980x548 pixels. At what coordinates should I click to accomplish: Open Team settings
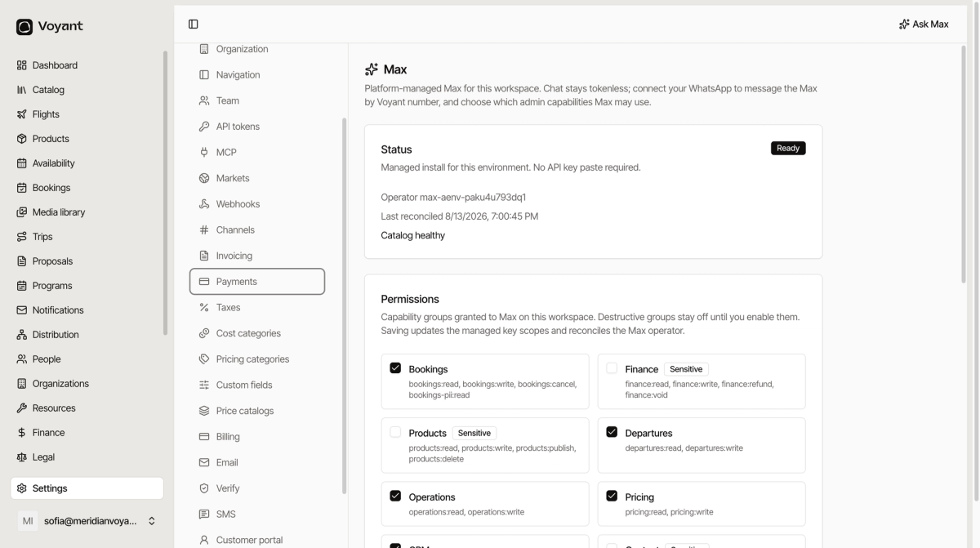coord(257,101)
